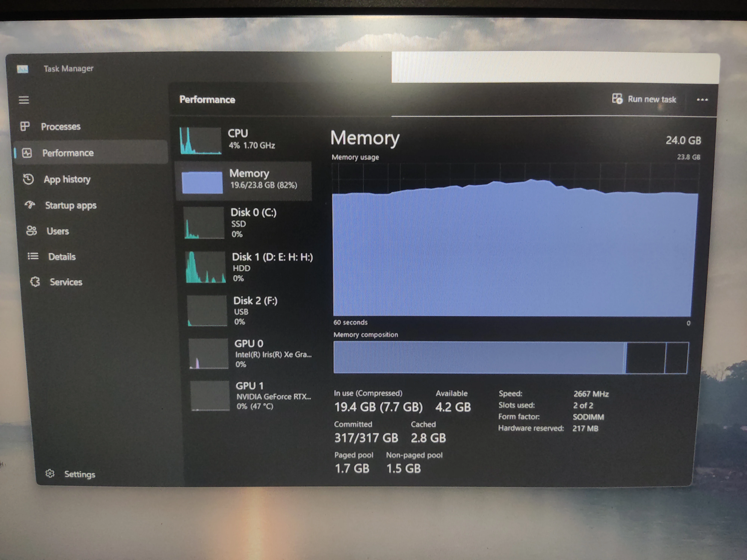
Task: Select the CPU performance graph
Action: (x=201, y=141)
